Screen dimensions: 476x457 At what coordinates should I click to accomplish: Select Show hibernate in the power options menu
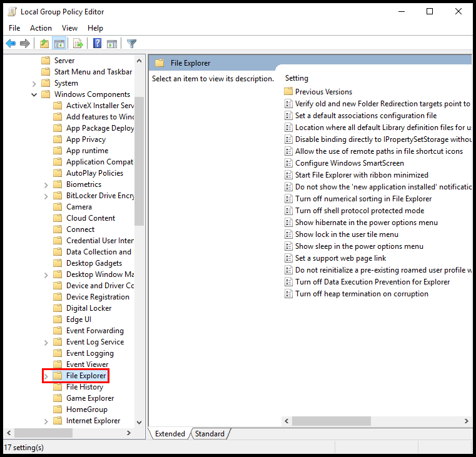[x=367, y=223]
